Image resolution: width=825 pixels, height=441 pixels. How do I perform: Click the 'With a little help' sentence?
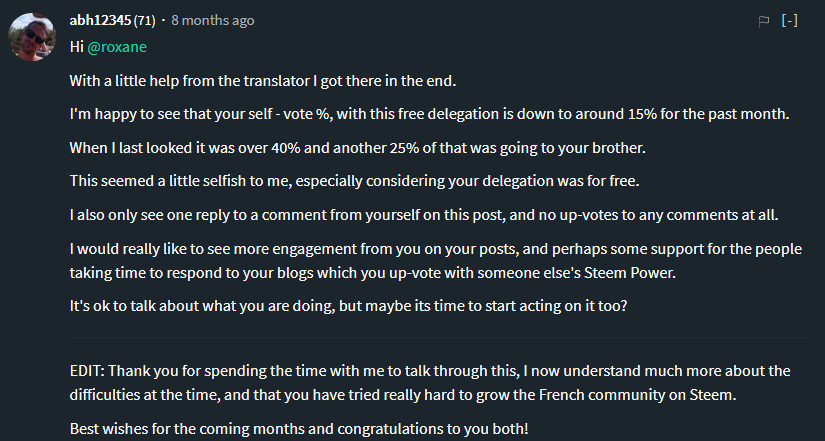pyautogui.click(x=263, y=81)
